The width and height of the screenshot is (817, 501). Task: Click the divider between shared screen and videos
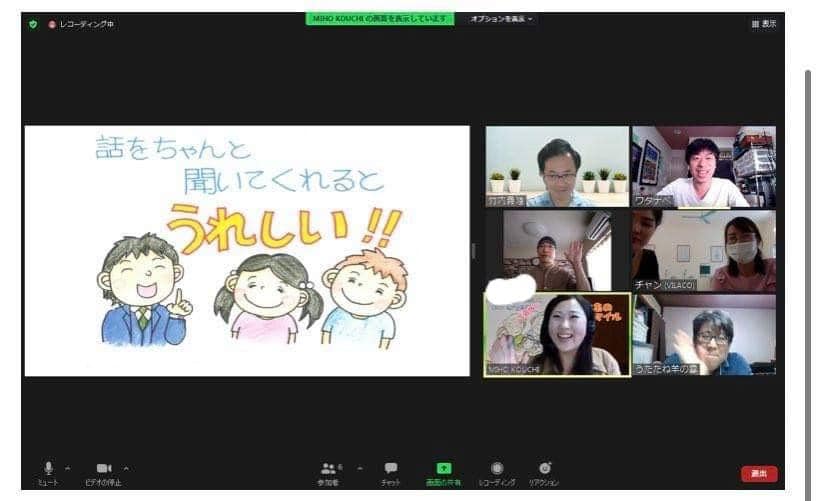[x=474, y=250]
